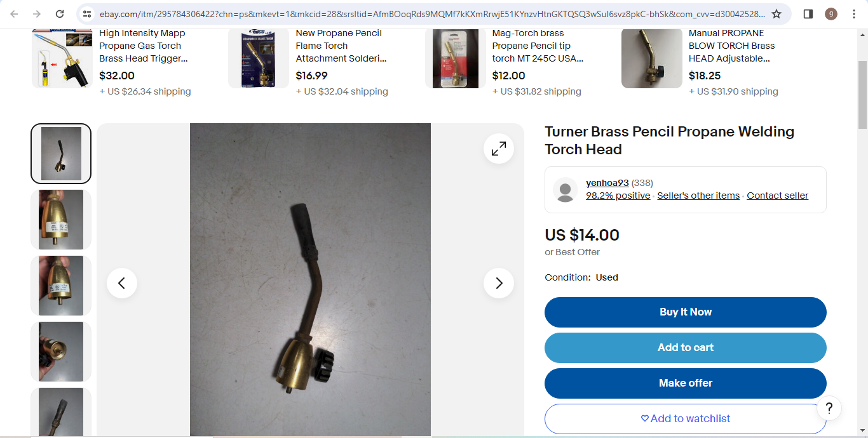Open the Chrome profile avatar

click(x=831, y=14)
